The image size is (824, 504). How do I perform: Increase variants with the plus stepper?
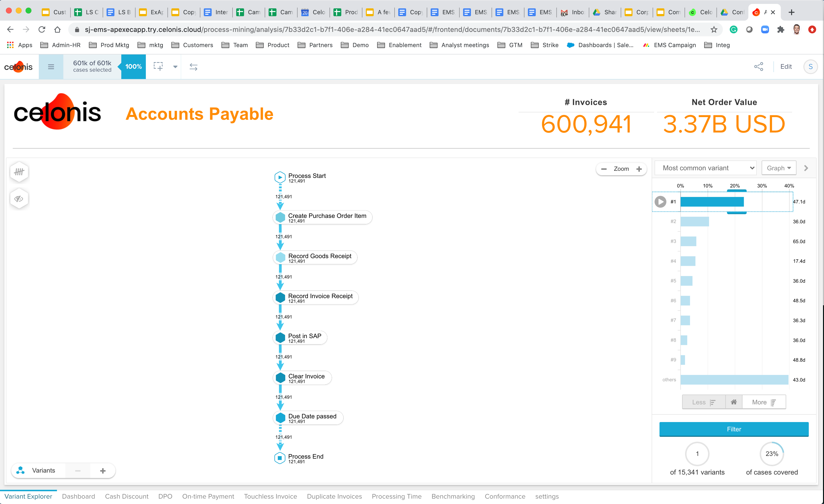(103, 471)
